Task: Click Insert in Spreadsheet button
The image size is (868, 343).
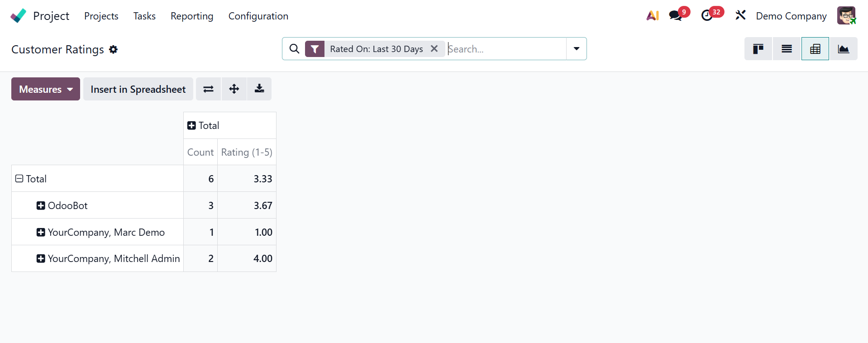Action: pos(138,89)
